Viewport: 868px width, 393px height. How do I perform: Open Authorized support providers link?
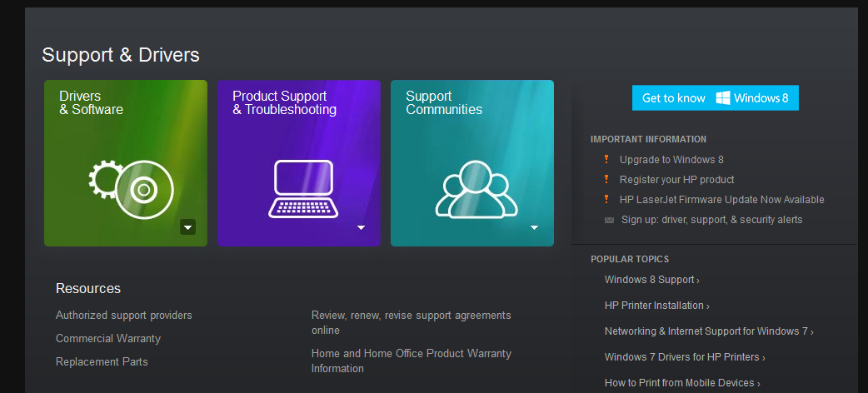[x=124, y=315]
